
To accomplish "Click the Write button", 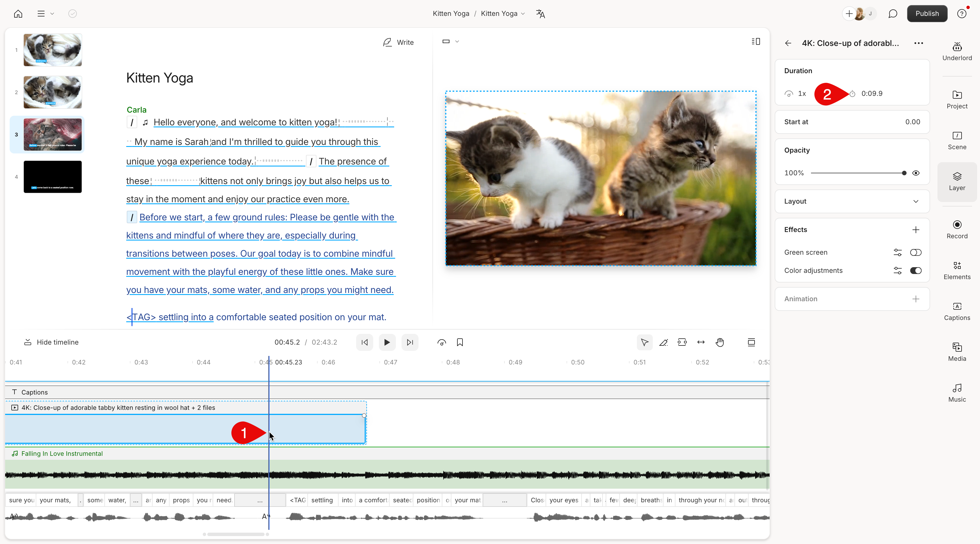I will (x=398, y=42).
